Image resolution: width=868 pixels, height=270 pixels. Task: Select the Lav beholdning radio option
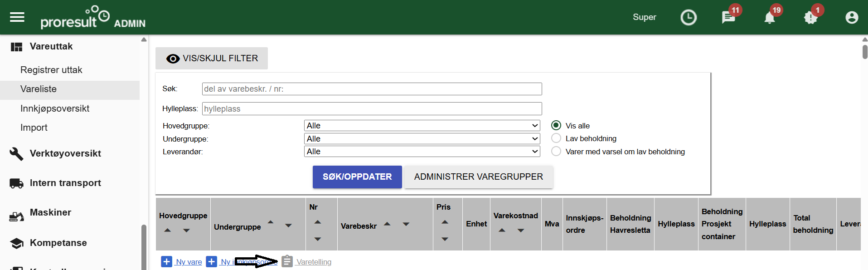[x=556, y=138]
